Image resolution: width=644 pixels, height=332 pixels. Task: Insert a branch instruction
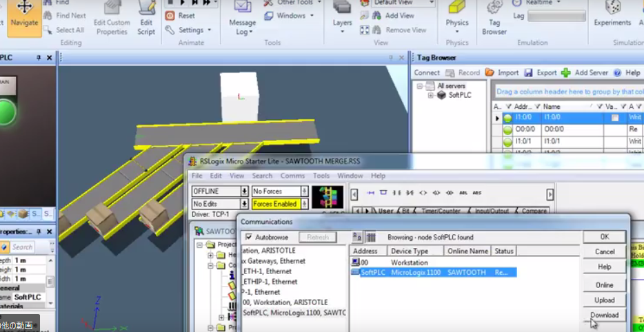(x=383, y=192)
